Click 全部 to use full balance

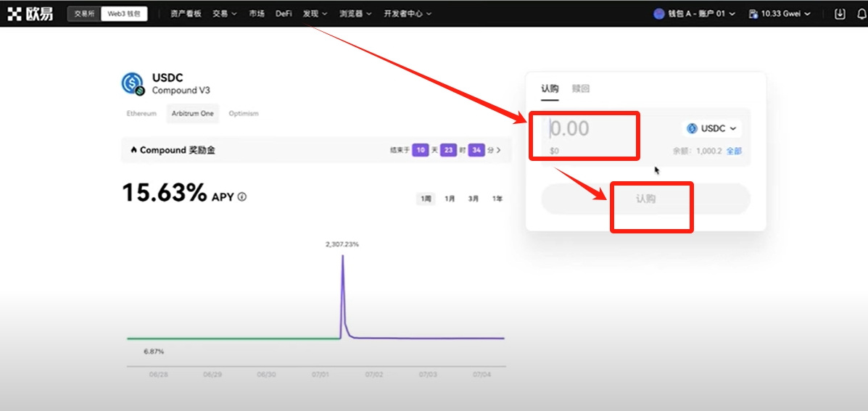tap(734, 151)
